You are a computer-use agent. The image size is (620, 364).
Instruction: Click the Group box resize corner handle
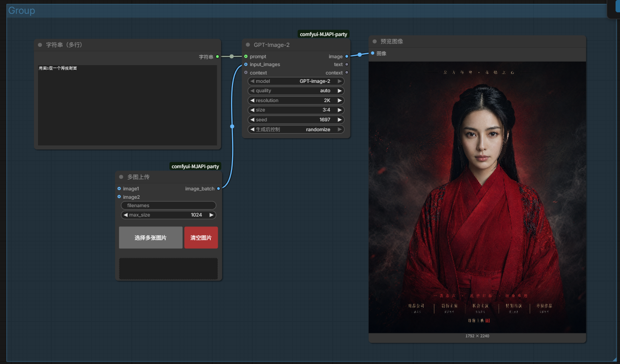[x=614, y=359]
